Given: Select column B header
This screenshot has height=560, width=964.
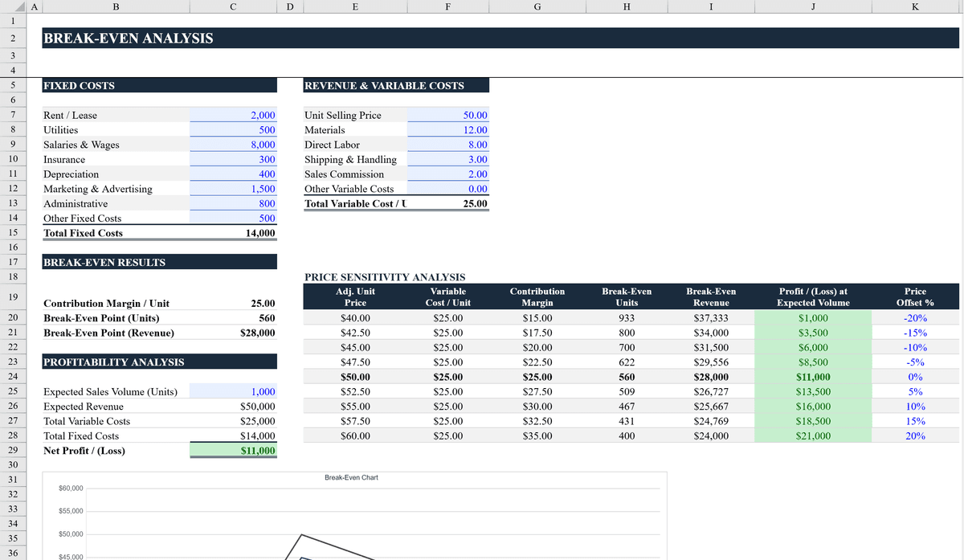Looking at the screenshot, I should coord(116,7).
